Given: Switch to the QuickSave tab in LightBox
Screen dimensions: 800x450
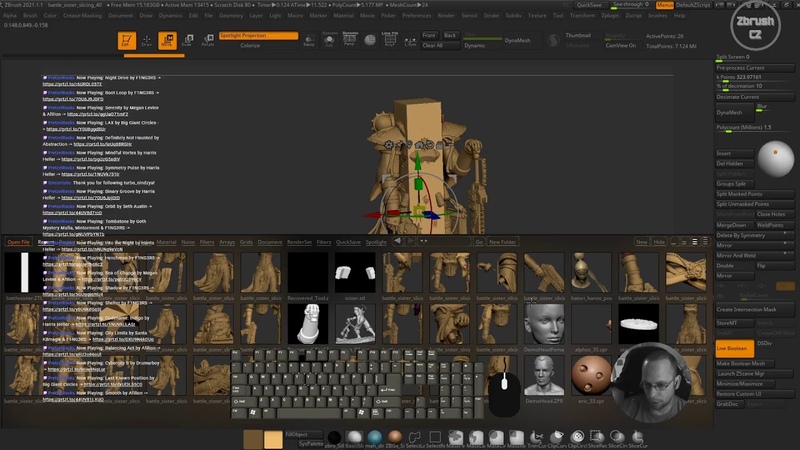Looking at the screenshot, I should click(349, 242).
